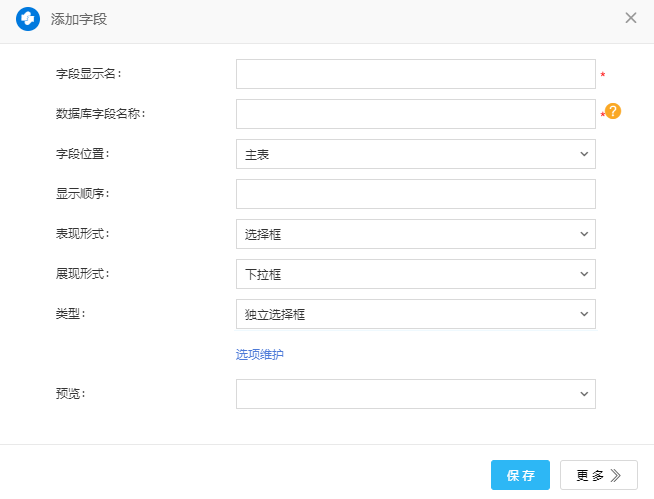Expand the 类型 dropdown showing 独立选择框
Screen dimensions: 654x499
coord(415,314)
